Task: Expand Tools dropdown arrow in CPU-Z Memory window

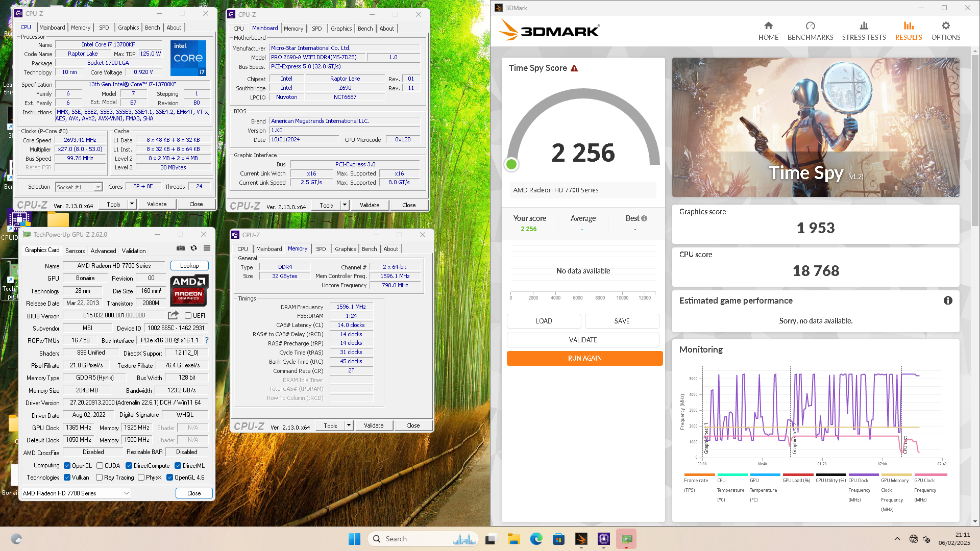Action: tap(349, 425)
